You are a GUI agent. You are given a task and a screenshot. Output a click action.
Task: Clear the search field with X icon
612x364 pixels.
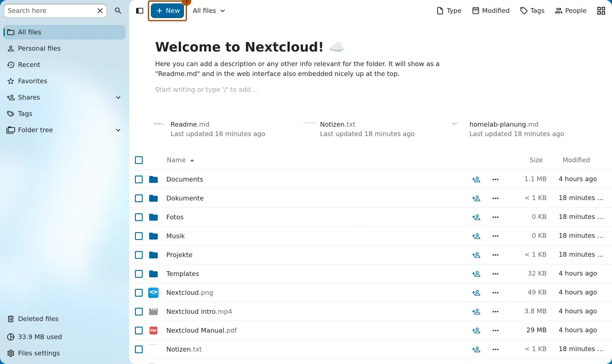click(100, 11)
